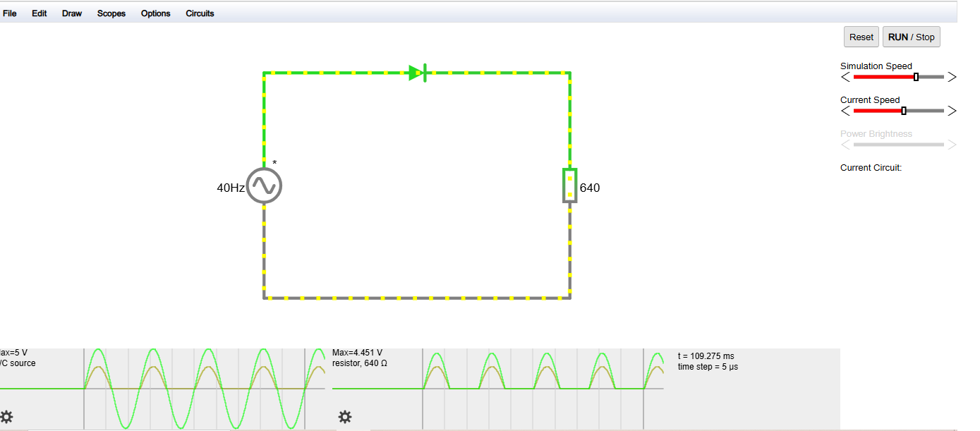Decrease Current Speed with left arrow
Screen dimensions: 980x431
(845, 111)
